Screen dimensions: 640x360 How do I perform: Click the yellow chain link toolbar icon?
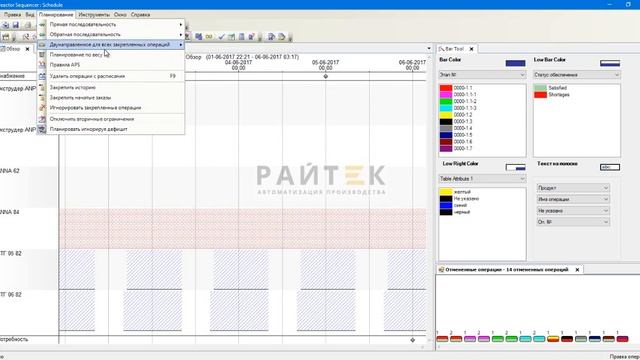(x=209, y=37)
